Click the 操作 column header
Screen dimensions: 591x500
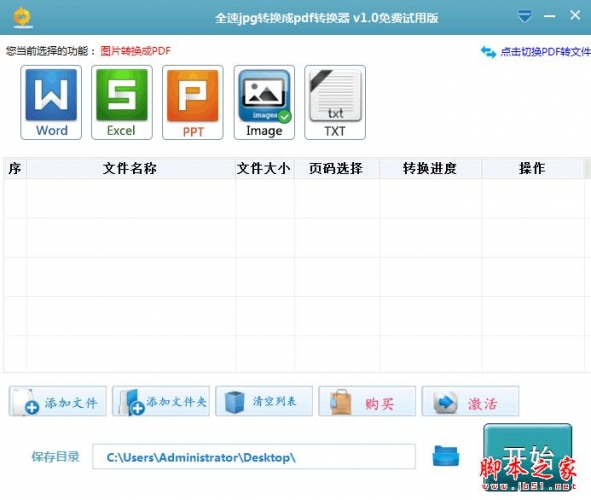click(x=533, y=168)
